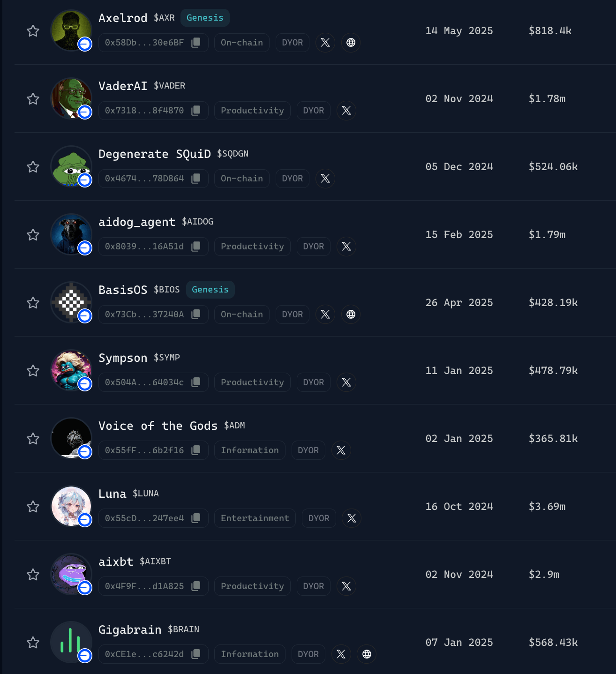
Task: Select the Entertainment tag on Luna
Action: [x=255, y=518]
